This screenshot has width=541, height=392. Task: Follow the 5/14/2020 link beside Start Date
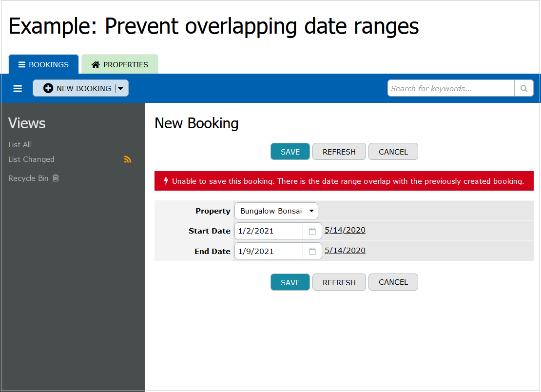tap(345, 230)
